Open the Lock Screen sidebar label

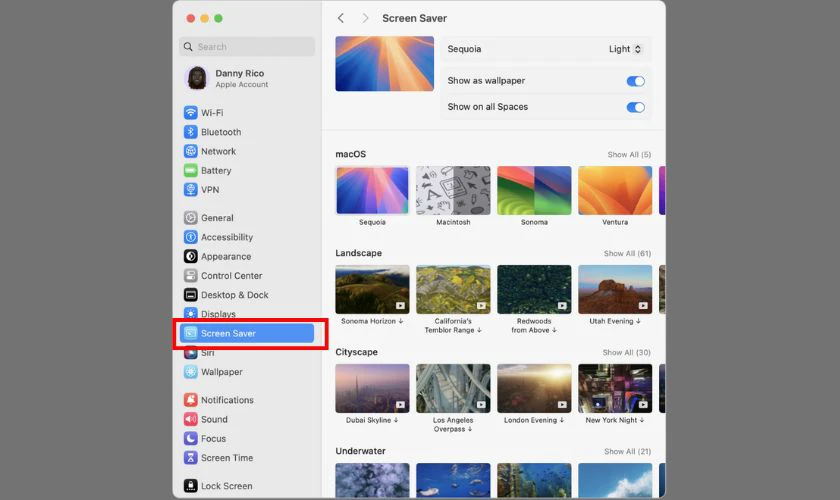point(227,486)
